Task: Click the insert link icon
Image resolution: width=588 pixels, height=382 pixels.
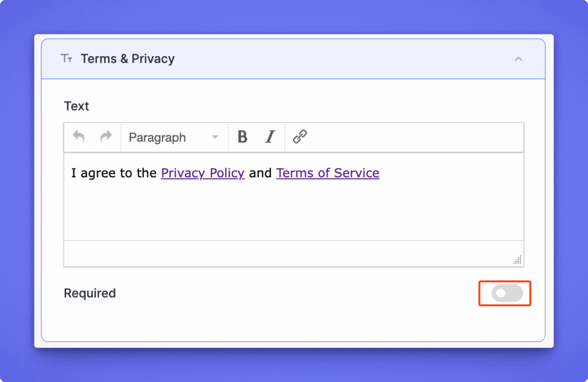Action: coord(300,137)
